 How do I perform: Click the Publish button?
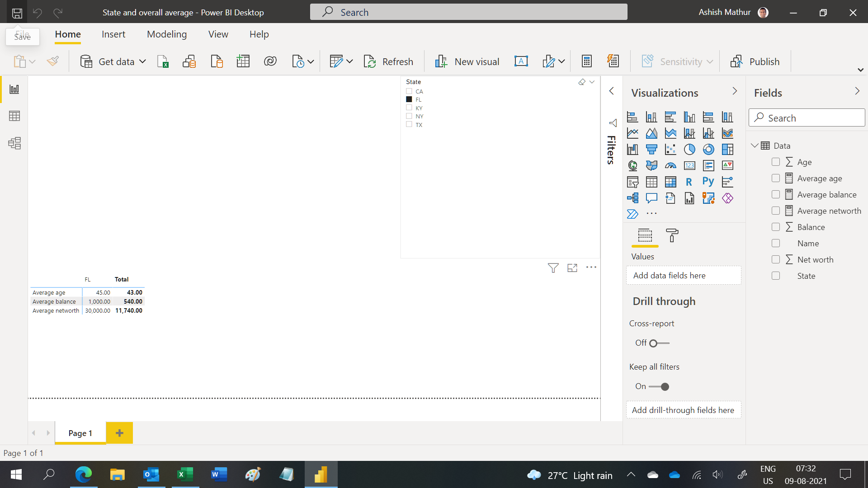[755, 61]
